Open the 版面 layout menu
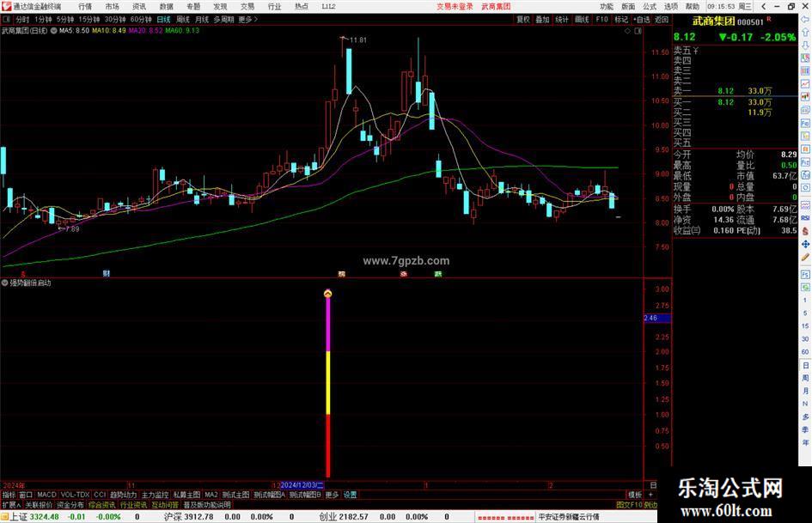The height and width of the screenshot is (523, 812). tap(628, 6)
